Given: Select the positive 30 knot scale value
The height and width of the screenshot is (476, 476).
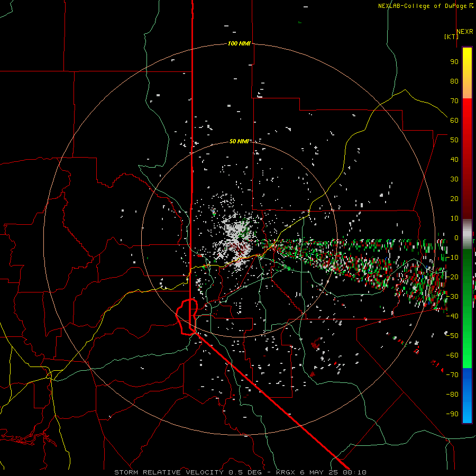Looking at the screenshot, I should point(454,179).
